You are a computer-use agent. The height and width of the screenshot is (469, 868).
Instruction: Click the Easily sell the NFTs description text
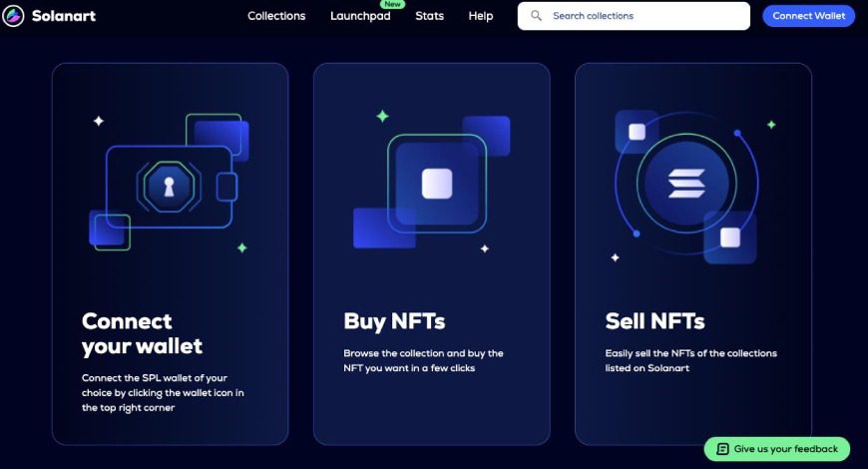click(690, 360)
